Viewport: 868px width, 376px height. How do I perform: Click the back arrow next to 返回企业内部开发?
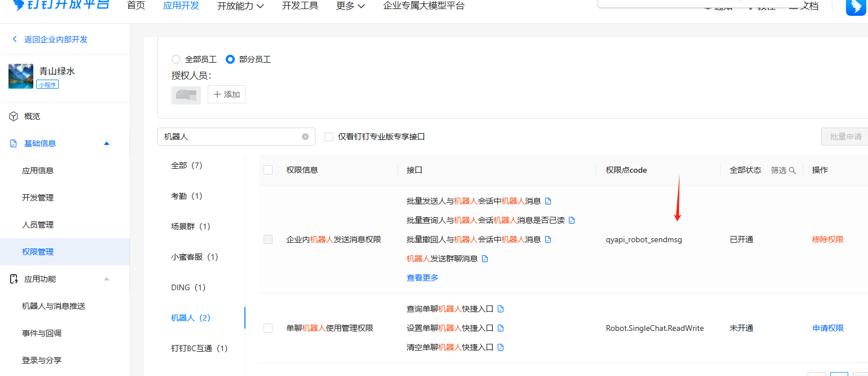15,40
